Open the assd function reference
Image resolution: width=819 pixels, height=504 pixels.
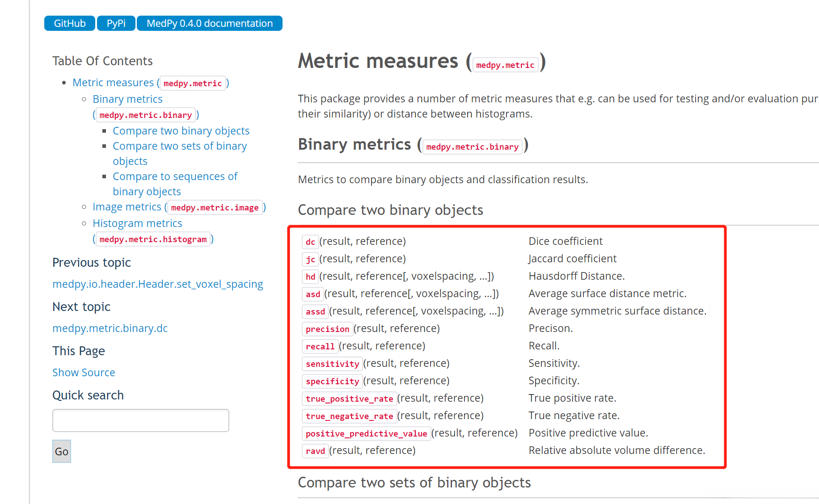tap(315, 311)
